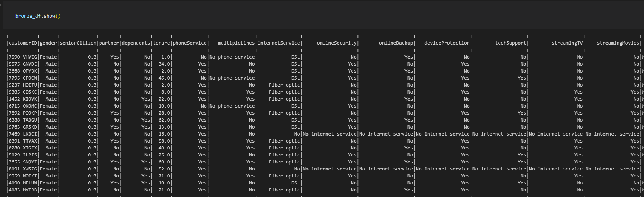Screen dimensions: 644x197
Task: Click the techSupport column header
Action: 511,43
